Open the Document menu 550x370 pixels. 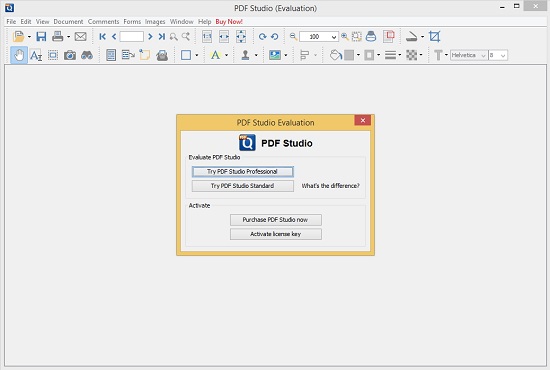(68, 21)
